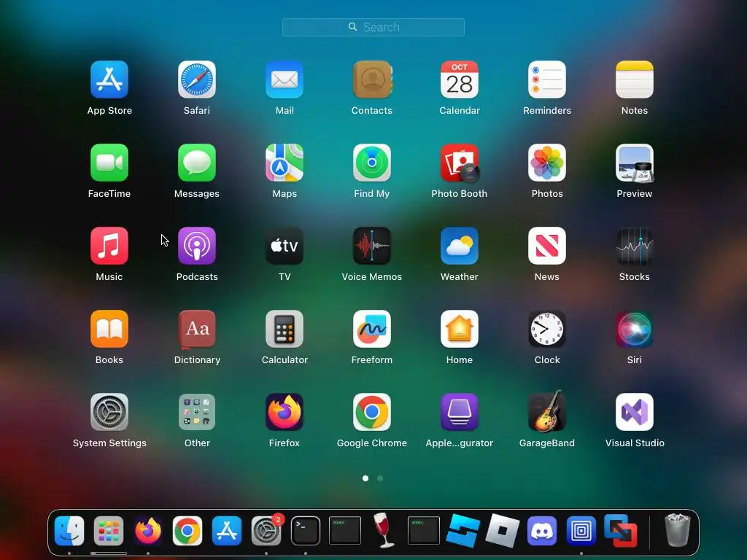This screenshot has height=560, width=747.
Task: Click the Launchpad Search field
Action: pyautogui.click(x=373, y=27)
